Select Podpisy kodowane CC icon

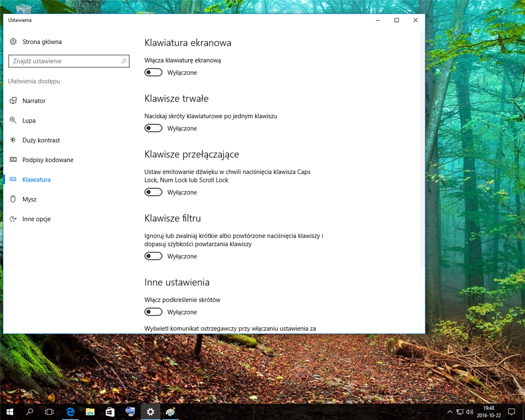tap(13, 159)
